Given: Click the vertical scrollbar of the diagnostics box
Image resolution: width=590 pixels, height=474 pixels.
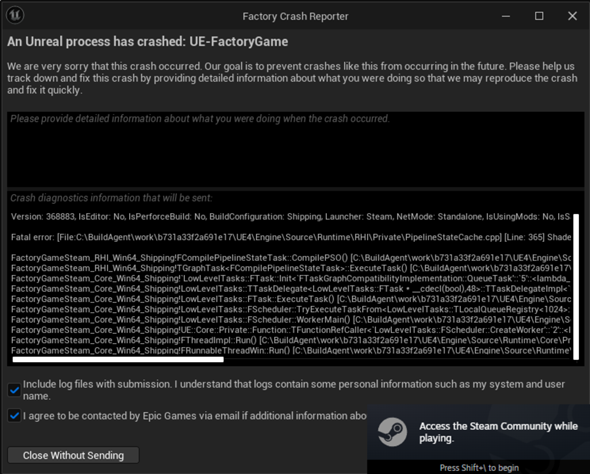Looking at the screenshot, I should click(x=576, y=287).
